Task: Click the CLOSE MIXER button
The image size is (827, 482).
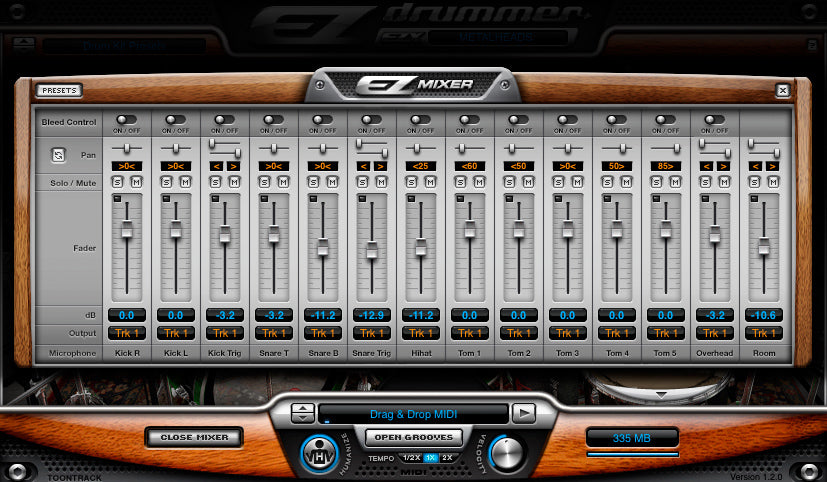Action: point(192,437)
